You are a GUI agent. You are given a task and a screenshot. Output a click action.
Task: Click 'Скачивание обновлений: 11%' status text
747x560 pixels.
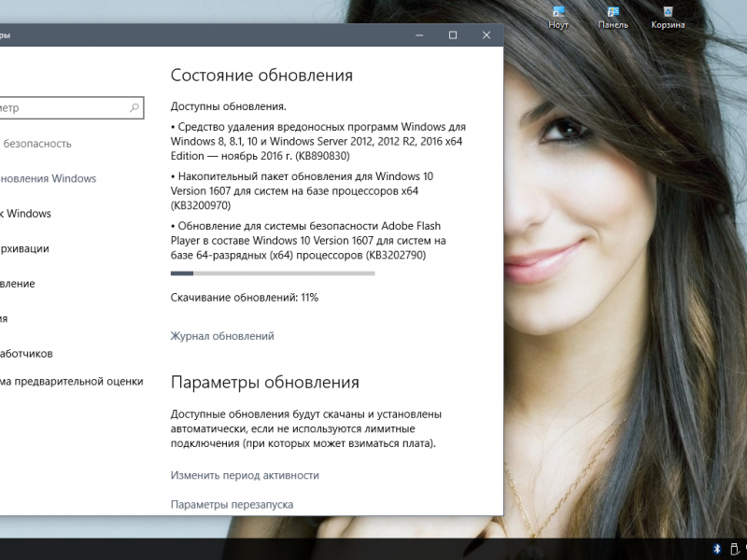[245, 298]
